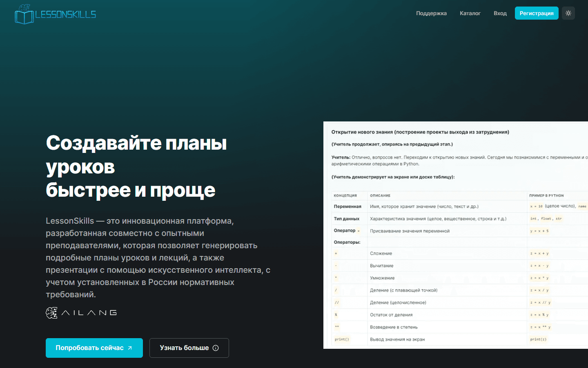Image resolution: width=588 pixels, height=368 pixels.
Task: Click the Регистрация button
Action: click(x=537, y=13)
